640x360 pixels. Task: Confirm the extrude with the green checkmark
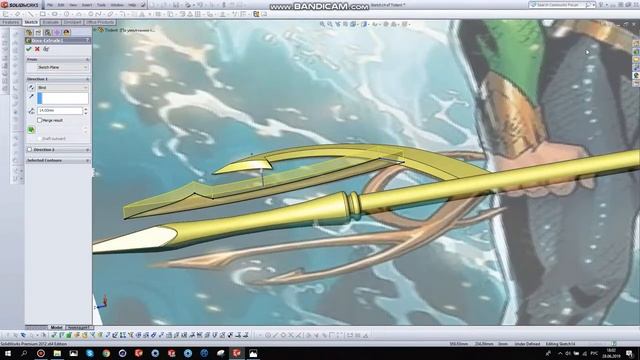click(x=29, y=49)
